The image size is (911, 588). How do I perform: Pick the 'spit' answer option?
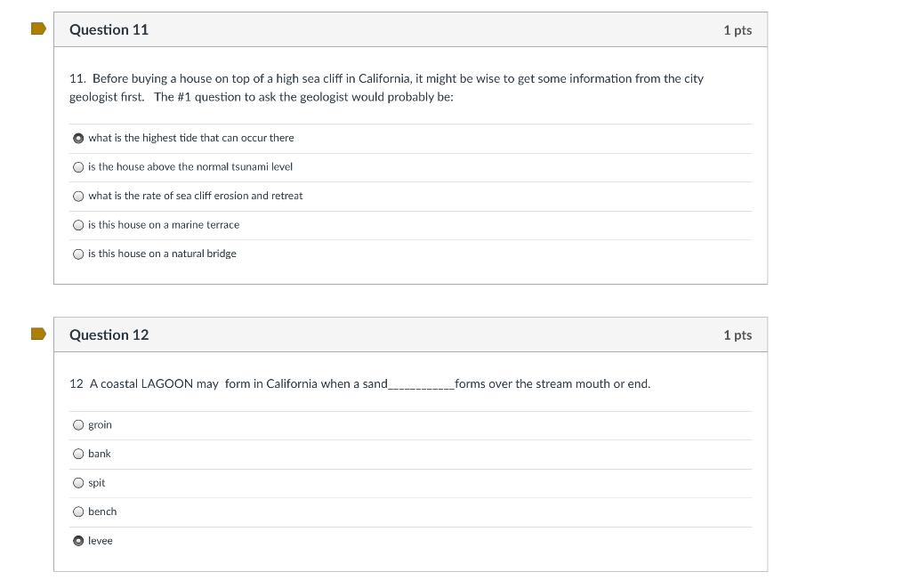point(78,483)
